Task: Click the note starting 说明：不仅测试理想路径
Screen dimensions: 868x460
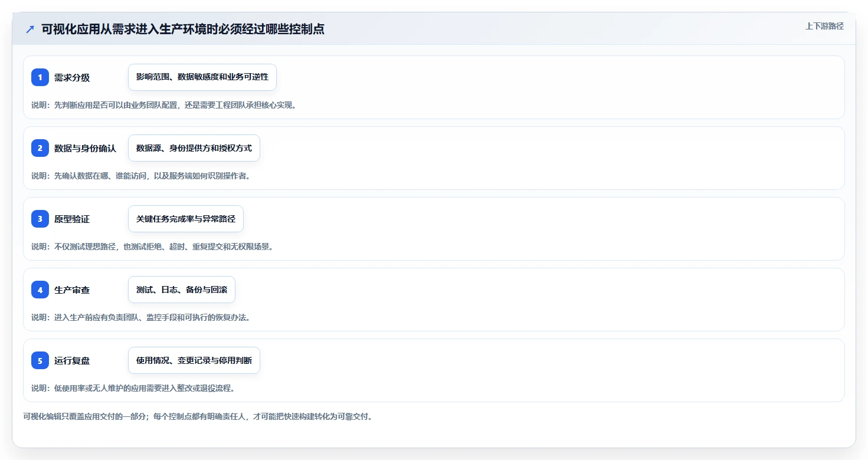Action: 152,247
